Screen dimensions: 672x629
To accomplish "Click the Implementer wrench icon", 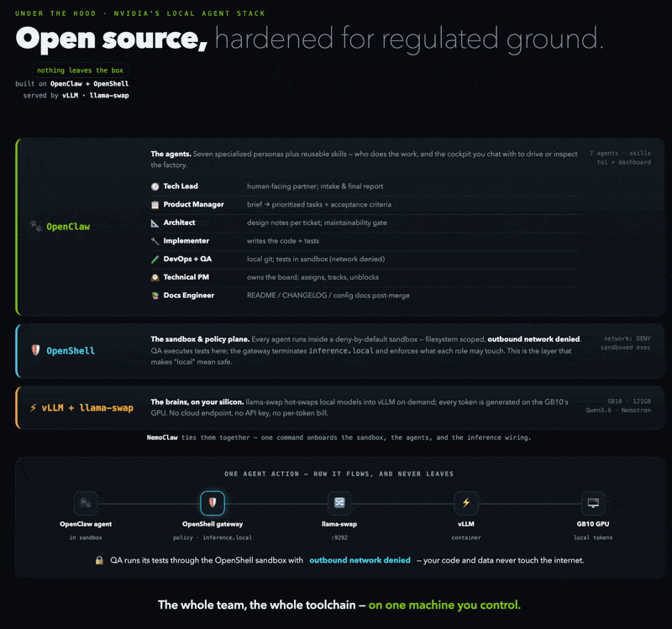I will tap(155, 241).
